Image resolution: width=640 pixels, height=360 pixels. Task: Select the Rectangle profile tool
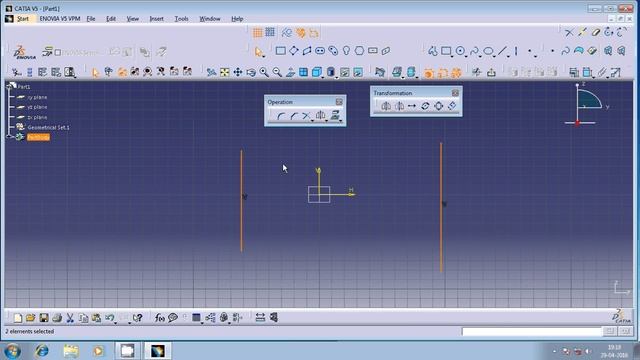pyautogui.click(x=280, y=51)
